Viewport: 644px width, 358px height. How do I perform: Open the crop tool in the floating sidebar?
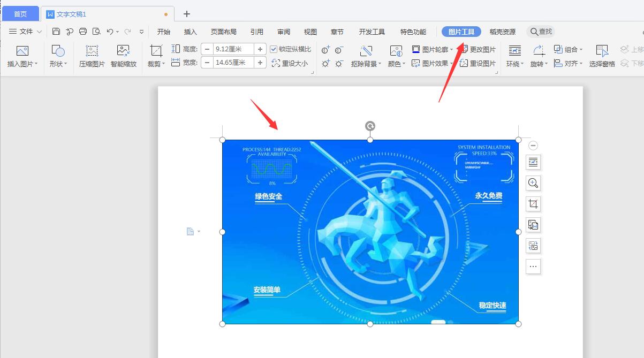coord(533,204)
